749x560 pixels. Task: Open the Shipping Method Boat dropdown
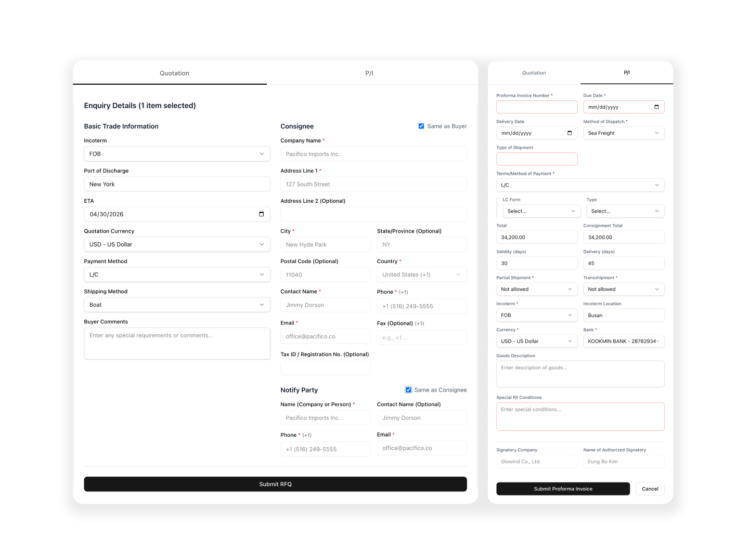pyautogui.click(x=177, y=305)
